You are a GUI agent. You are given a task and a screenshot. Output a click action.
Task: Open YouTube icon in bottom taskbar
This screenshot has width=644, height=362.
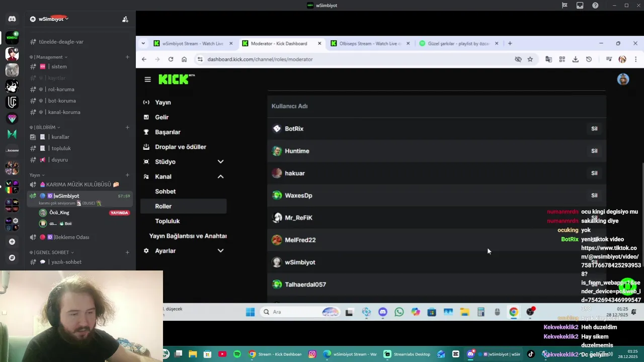[222, 354]
